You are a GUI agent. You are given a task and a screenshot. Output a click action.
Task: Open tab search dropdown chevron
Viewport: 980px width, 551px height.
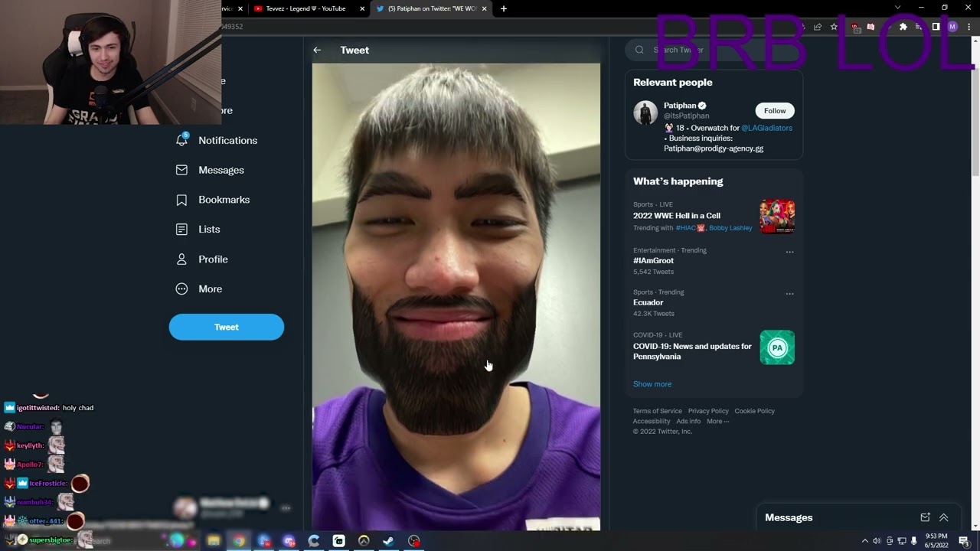coord(897,8)
